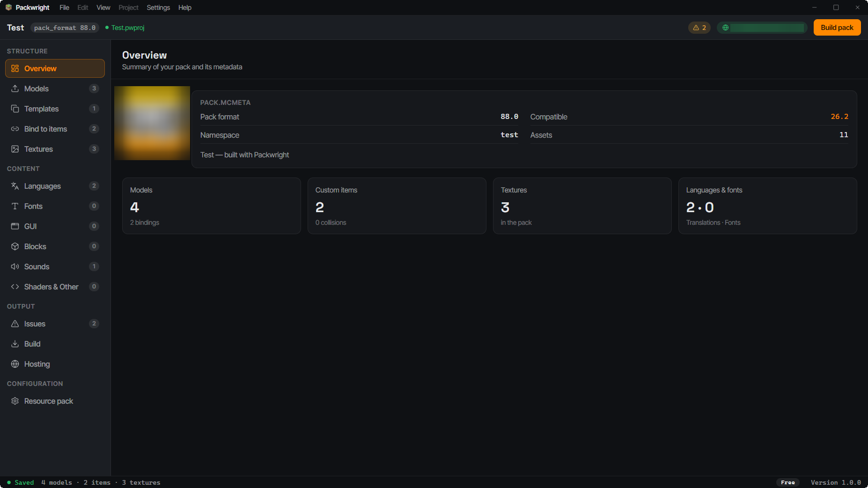Click the 'Test — built with Packwright' description

click(x=244, y=155)
